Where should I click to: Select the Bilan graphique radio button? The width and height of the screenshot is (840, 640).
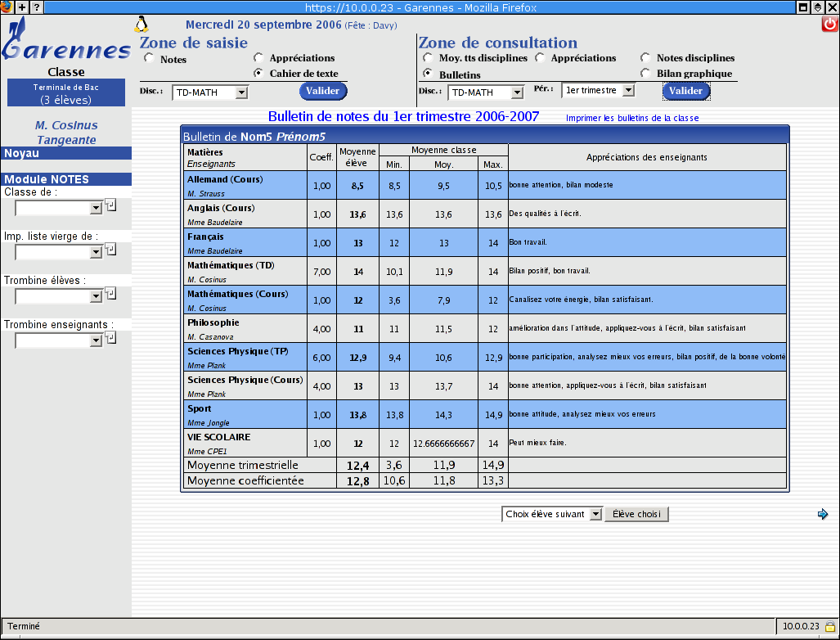point(646,73)
